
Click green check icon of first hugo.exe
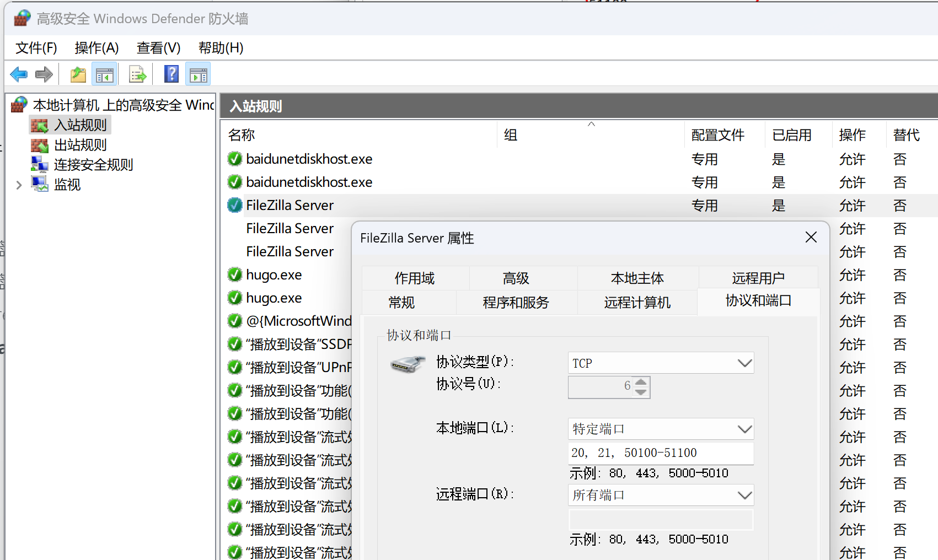point(235,274)
